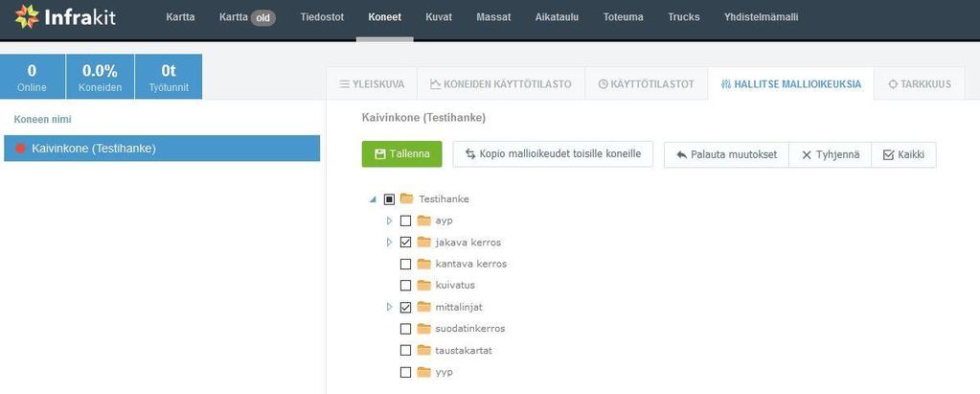
Task: Select the suodatinkerros tree label
Action: (x=470, y=329)
